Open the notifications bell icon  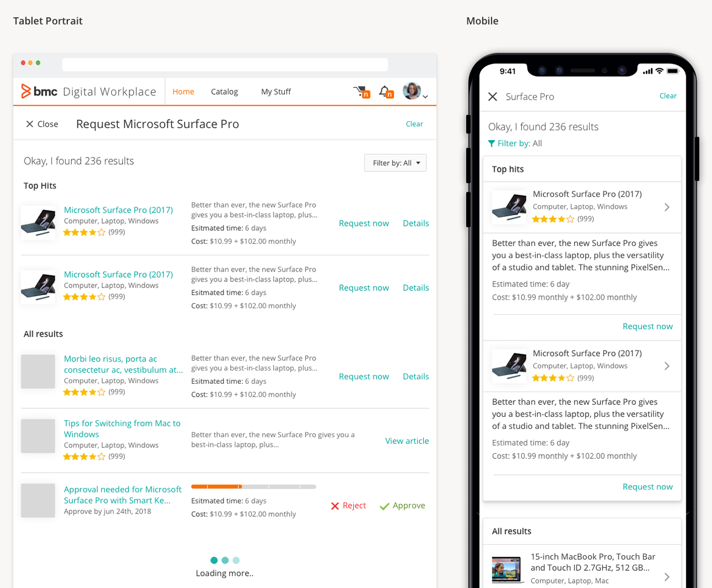pos(386,92)
